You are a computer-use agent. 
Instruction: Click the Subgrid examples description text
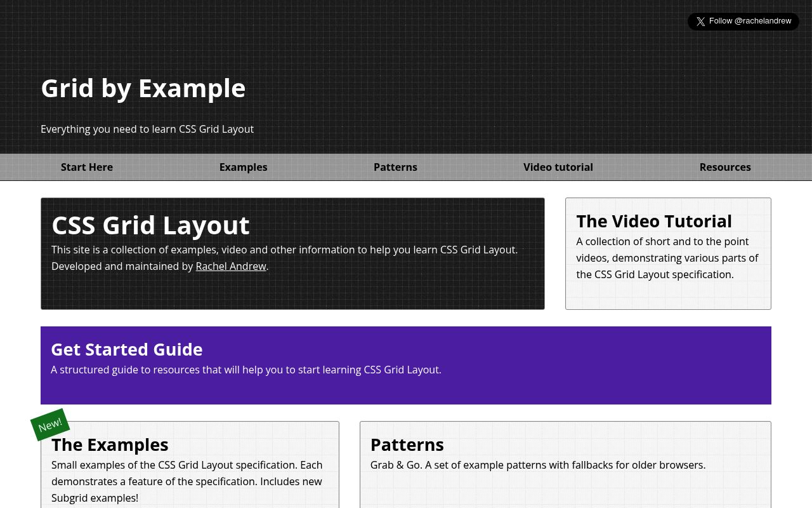[187, 481]
